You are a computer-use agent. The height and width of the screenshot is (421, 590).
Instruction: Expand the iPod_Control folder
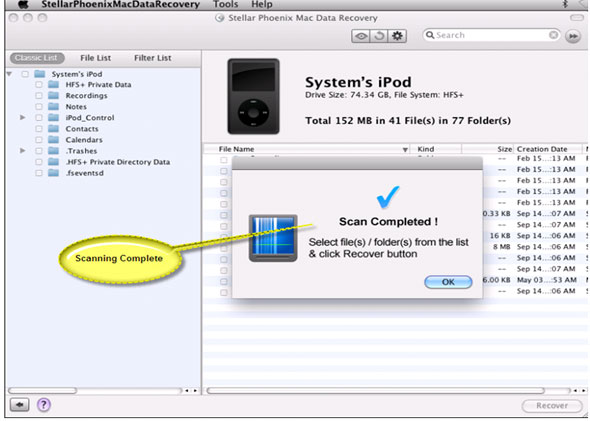point(23,118)
